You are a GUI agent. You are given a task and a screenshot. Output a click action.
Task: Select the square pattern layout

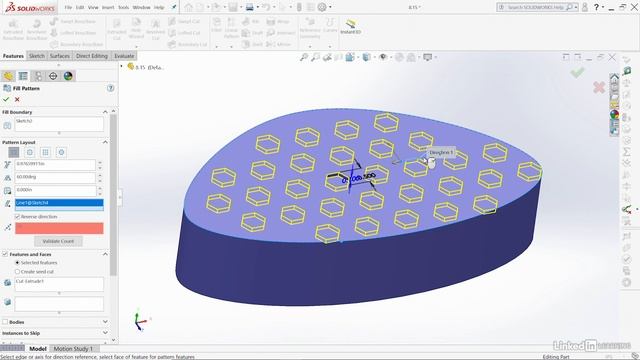pyautogui.click(x=45, y=152)
